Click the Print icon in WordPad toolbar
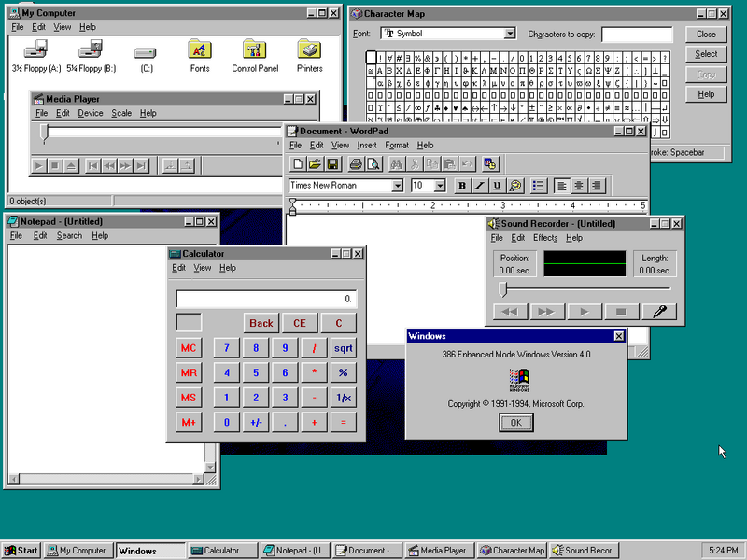This screenshot has height=560, width=747. pos(356,164)
